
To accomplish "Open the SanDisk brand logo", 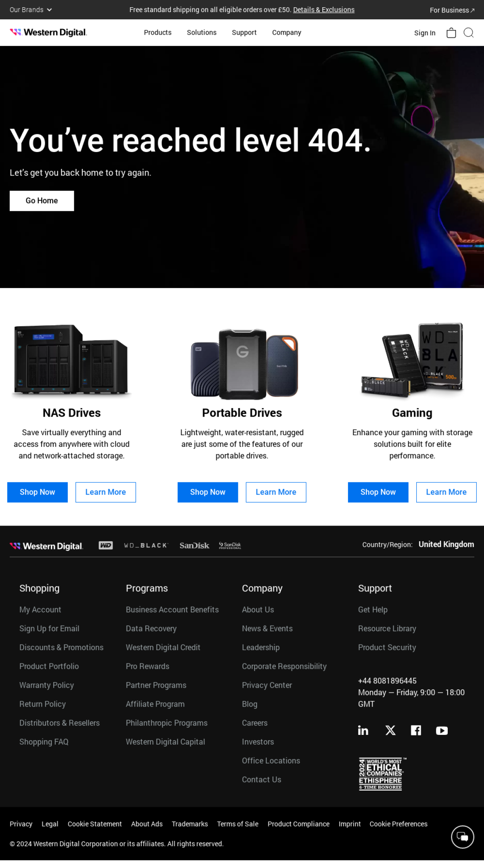I will pos(194,545).
